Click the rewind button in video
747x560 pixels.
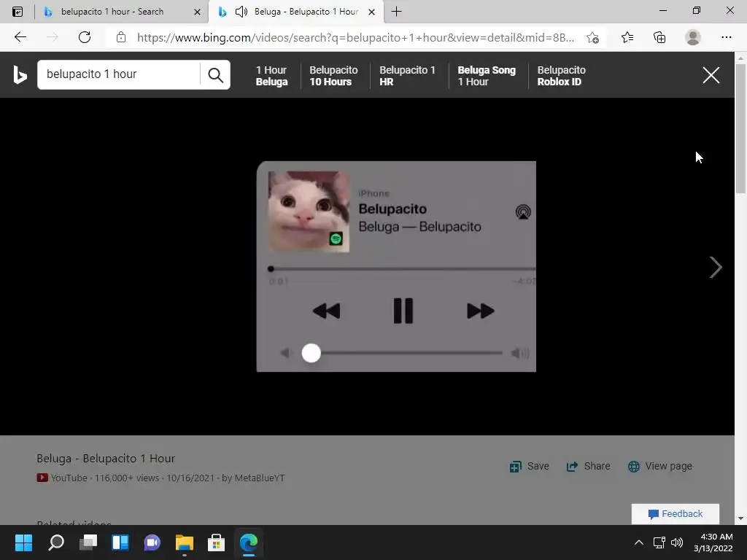(326, 311)
